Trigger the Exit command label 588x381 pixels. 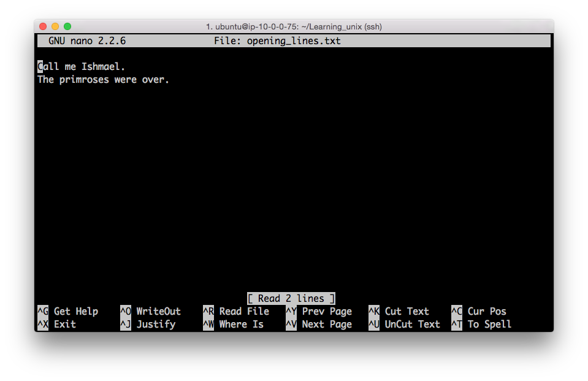pos(64,325)
